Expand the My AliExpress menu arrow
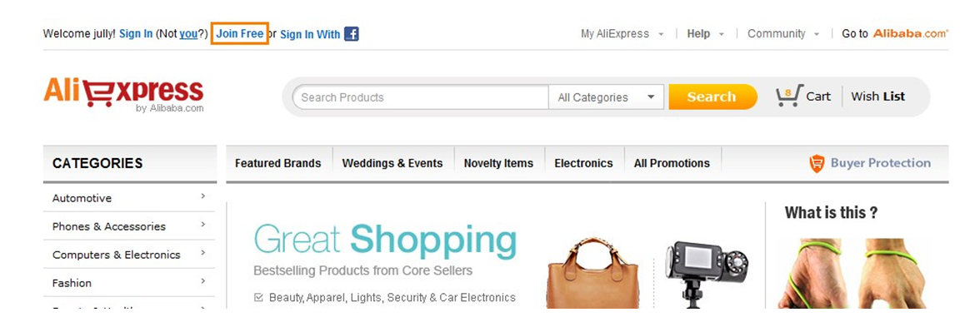This screenshot has width=980, height=332. pyautogui.click(x=662, y=34)
